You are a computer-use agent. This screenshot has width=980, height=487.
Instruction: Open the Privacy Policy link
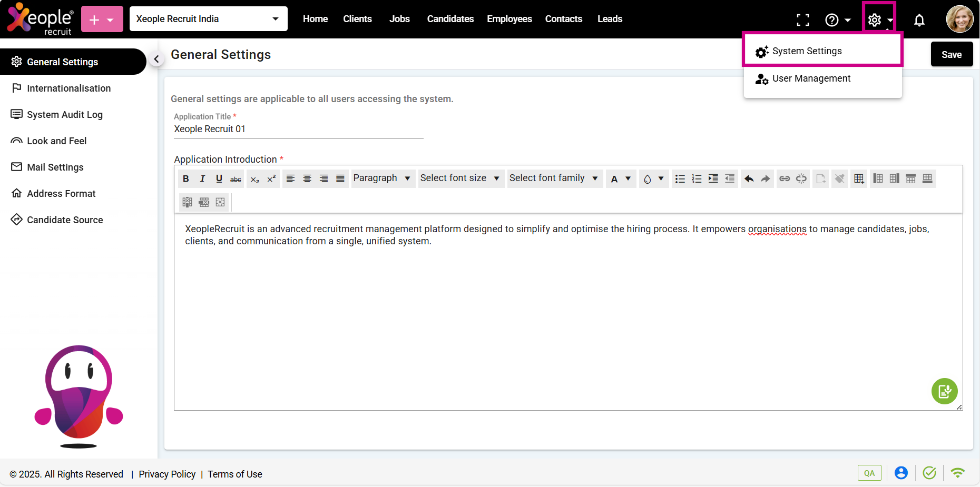(167, 474)
